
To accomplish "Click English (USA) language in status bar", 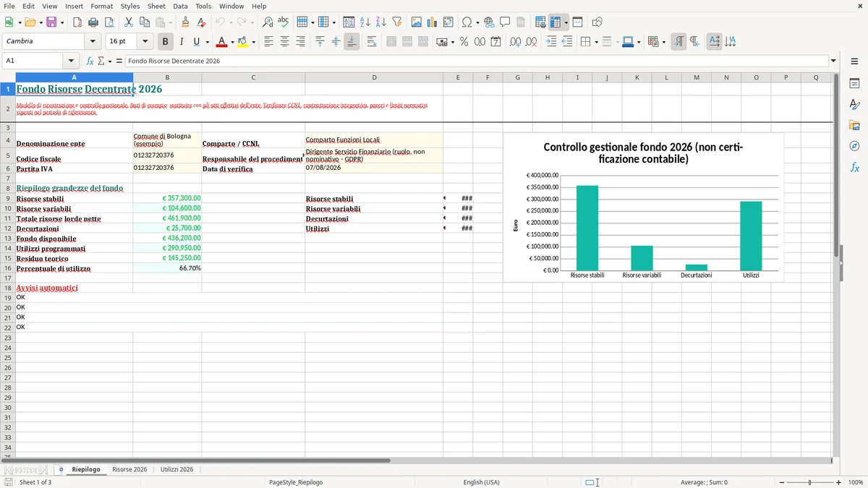I will (x=481, y=482).
